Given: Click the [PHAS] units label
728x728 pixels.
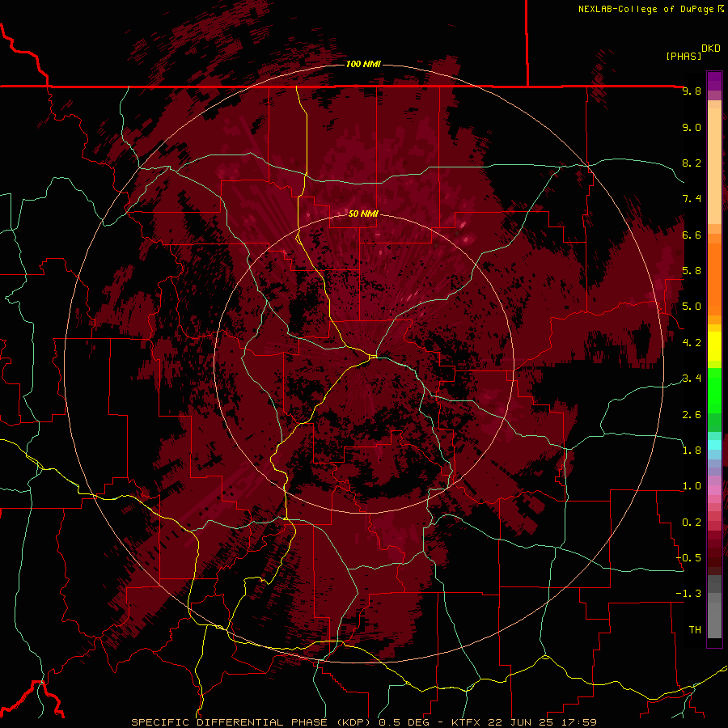Looking at the screenshot, I should (684, 57).
